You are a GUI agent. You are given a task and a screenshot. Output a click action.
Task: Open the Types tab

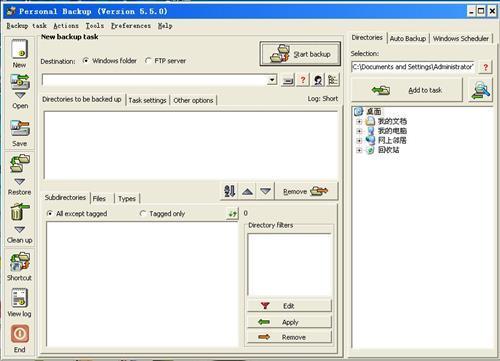(x=127, y=199)
